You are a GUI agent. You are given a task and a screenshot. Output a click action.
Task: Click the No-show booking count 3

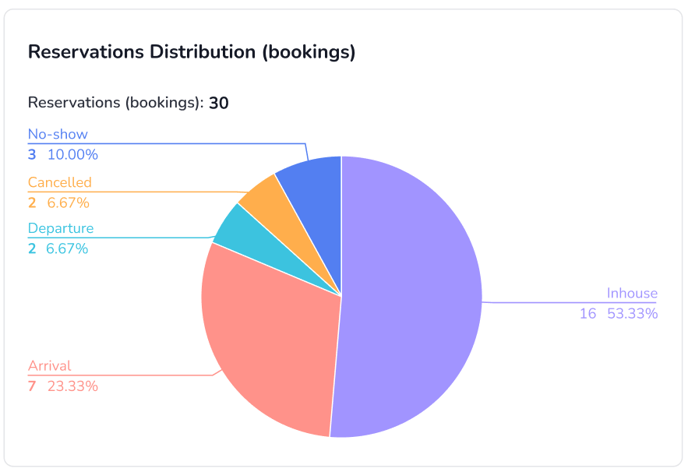pos(32,154)
